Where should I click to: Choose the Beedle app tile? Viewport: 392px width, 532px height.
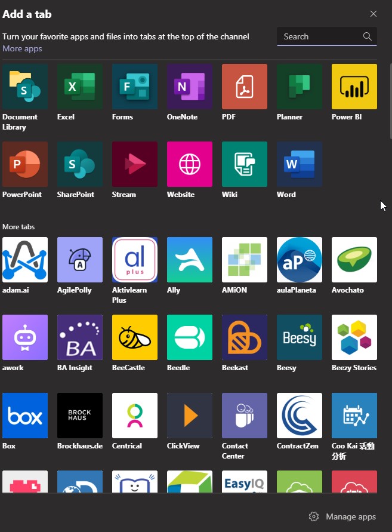click(x=190, y=337)
